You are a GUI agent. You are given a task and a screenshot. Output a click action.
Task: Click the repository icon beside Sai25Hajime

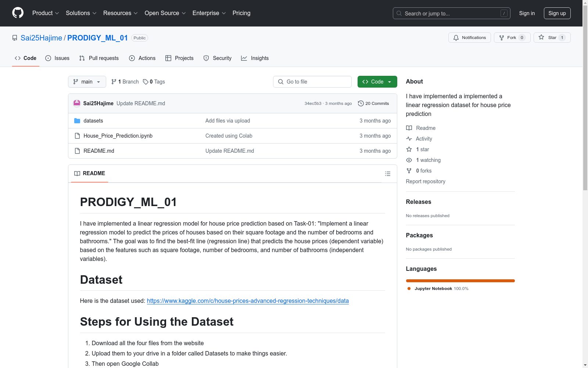15,38
